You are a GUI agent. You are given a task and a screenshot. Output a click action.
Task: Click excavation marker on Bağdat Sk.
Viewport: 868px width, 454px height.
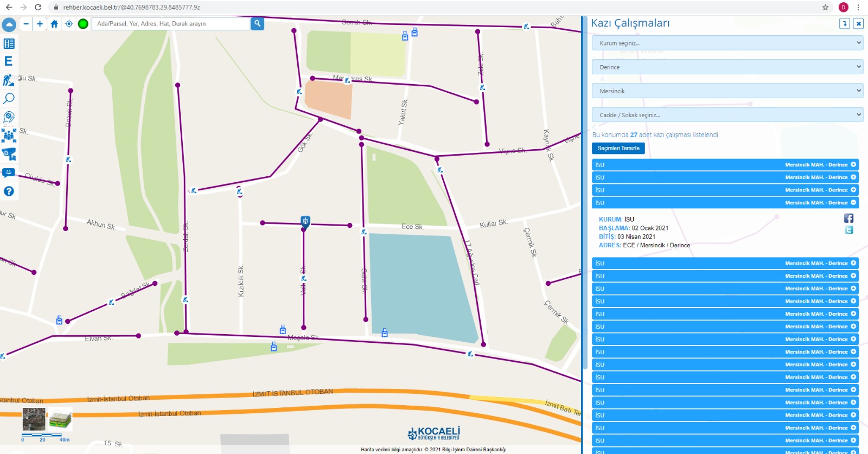pos(111,302)
